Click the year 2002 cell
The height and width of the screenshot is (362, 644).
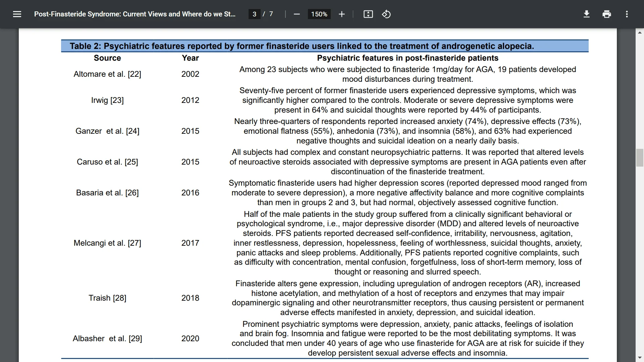(190, 74)
